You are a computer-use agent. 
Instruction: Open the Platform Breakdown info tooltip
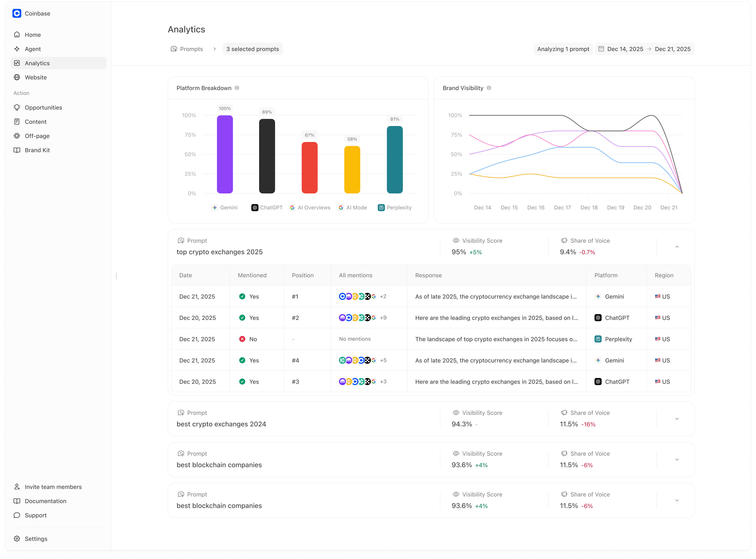coord(237,88)
